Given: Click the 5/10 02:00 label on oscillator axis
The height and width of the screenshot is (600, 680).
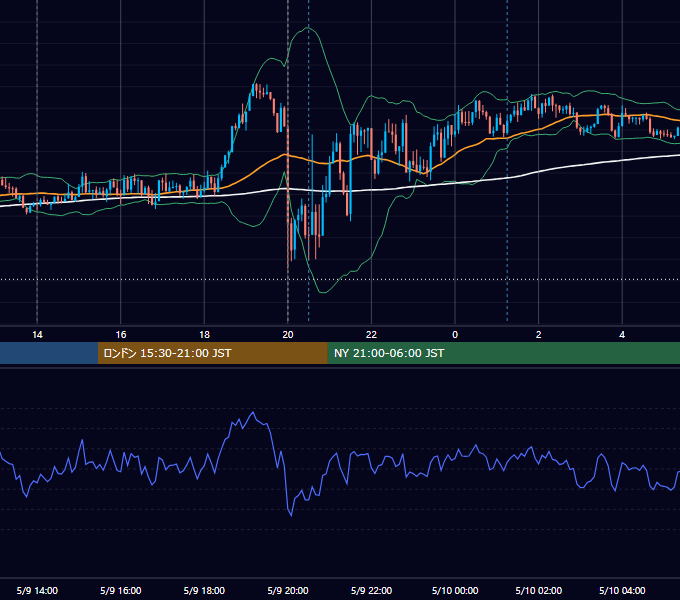Looking at the screenshot, I should [x=539, y=590].
